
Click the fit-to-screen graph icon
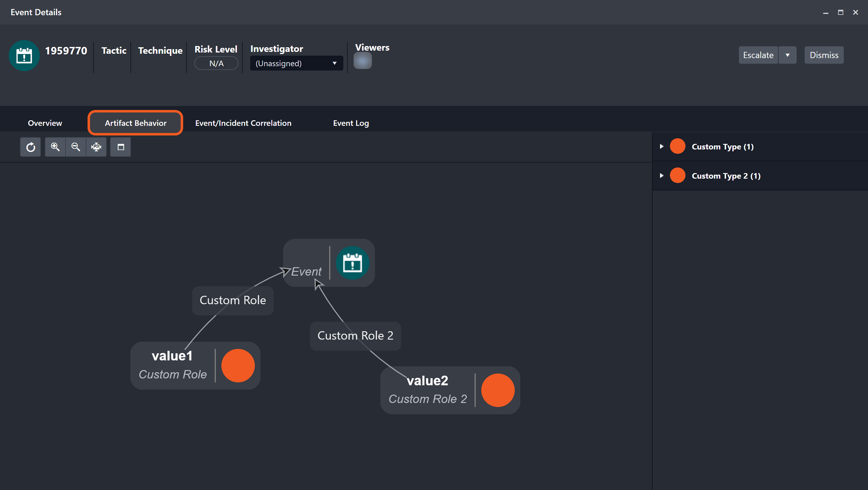[96, 147]
